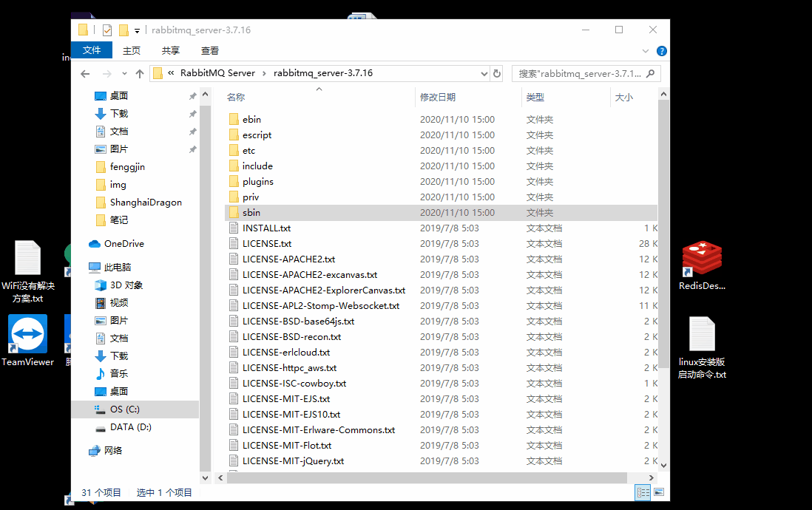Expand the address path double chevron

(171, 73)
